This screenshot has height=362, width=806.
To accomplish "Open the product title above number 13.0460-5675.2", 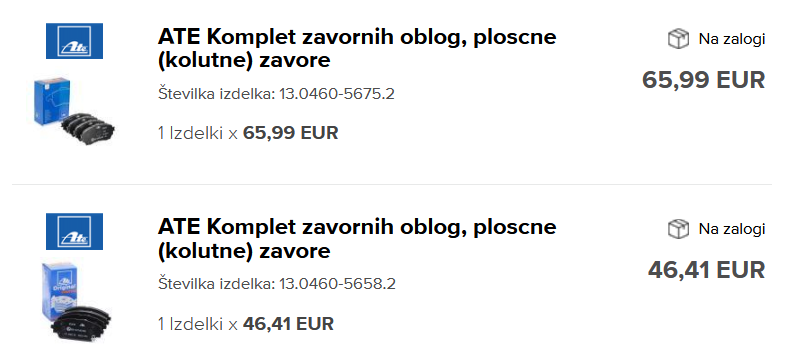I will (x=357, y=48).
